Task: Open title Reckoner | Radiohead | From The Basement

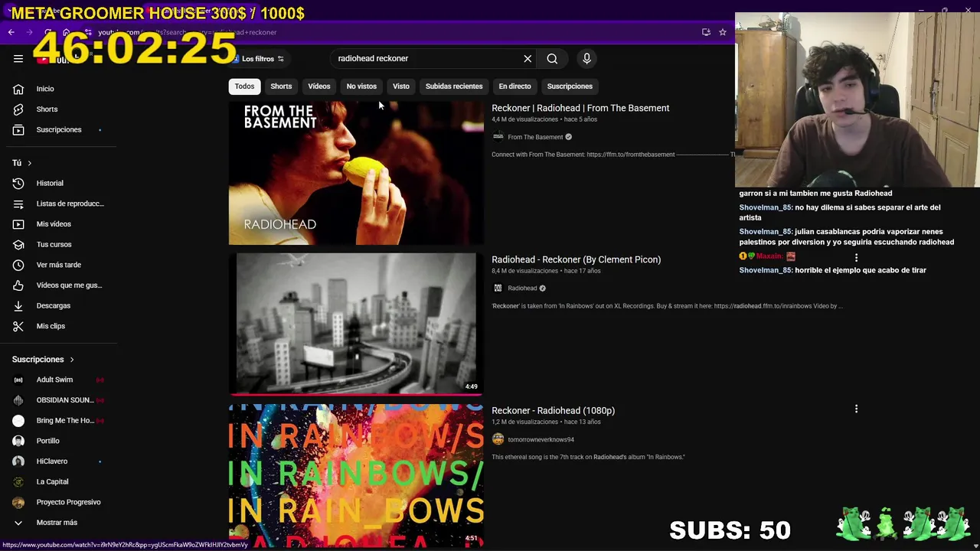Action: tap(580, 108)
